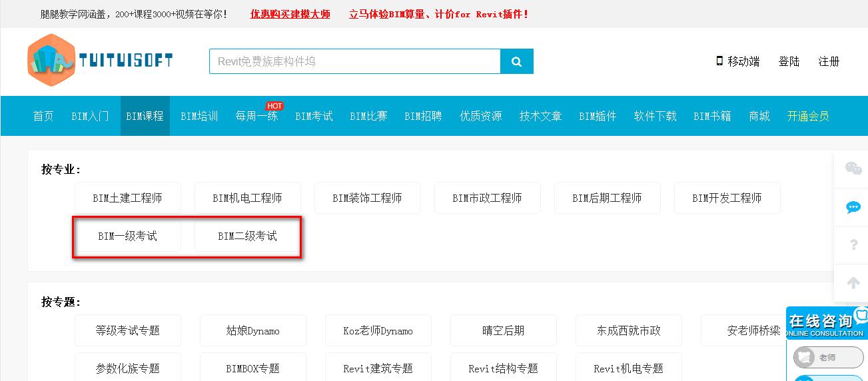Click the back-to-top arrow icon
Screen dimensions: 868x381
(853, 282)
